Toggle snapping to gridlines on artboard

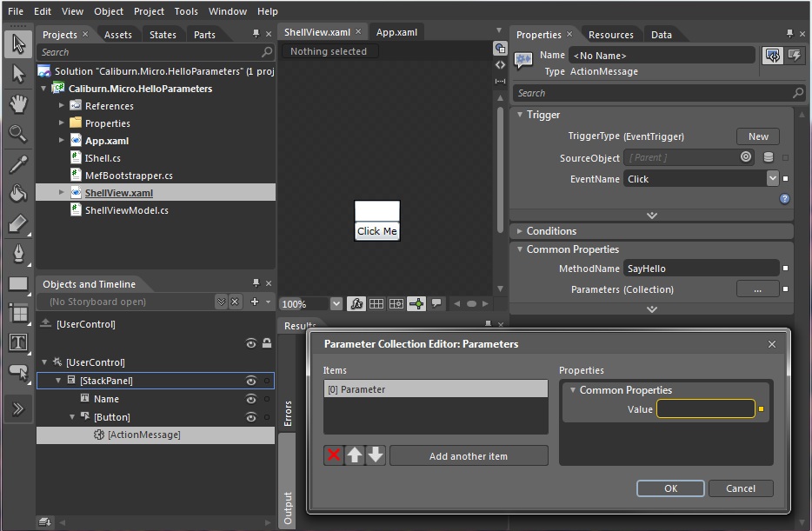pos(396,303)
